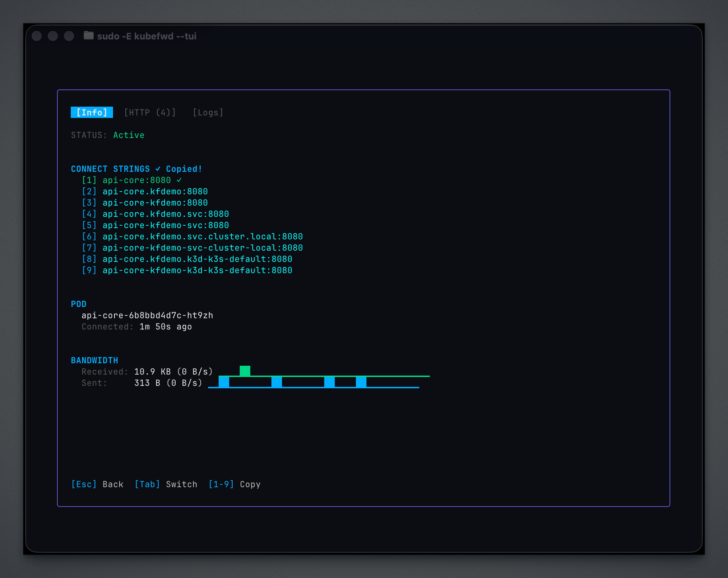This screenshot has width=728, height=578.
Task: Click the [Esc] Back shortcut
Action: pos(97,484)
